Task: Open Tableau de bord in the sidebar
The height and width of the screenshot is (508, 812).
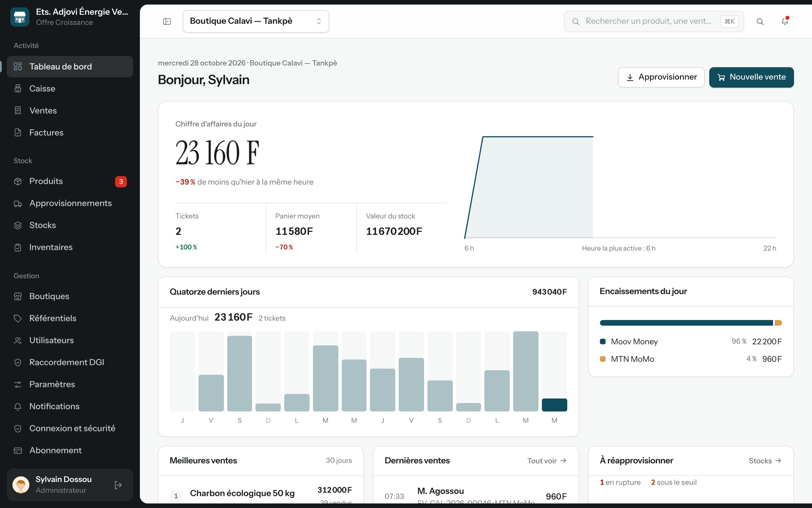Action: point(70,67)
